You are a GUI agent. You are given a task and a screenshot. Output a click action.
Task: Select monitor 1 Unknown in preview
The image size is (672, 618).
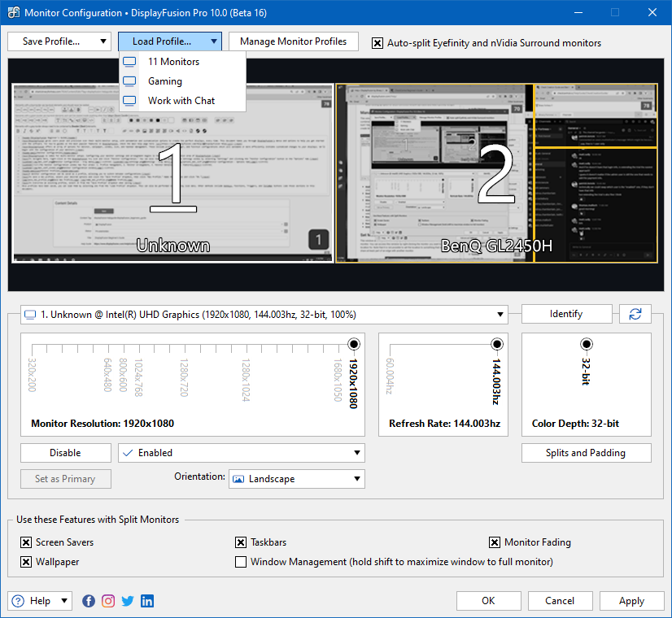point(173,173)
